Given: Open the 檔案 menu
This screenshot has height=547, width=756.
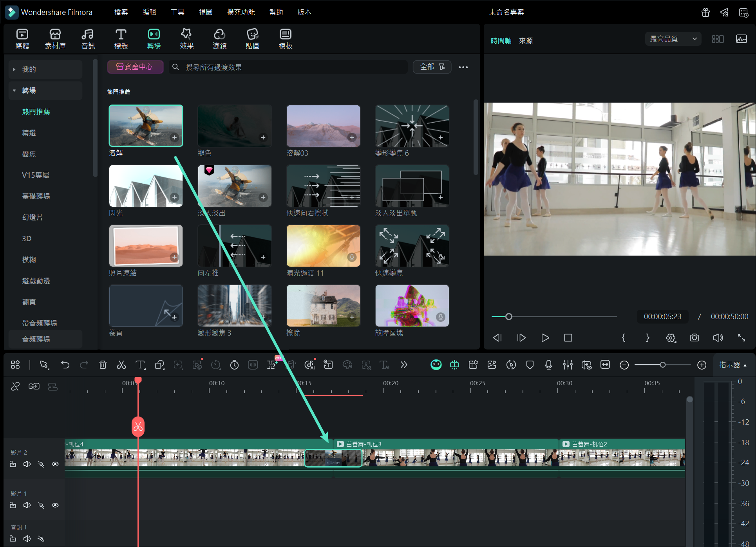Looking at the screenshot, I should pyautogui.click(x=121, y=12).
